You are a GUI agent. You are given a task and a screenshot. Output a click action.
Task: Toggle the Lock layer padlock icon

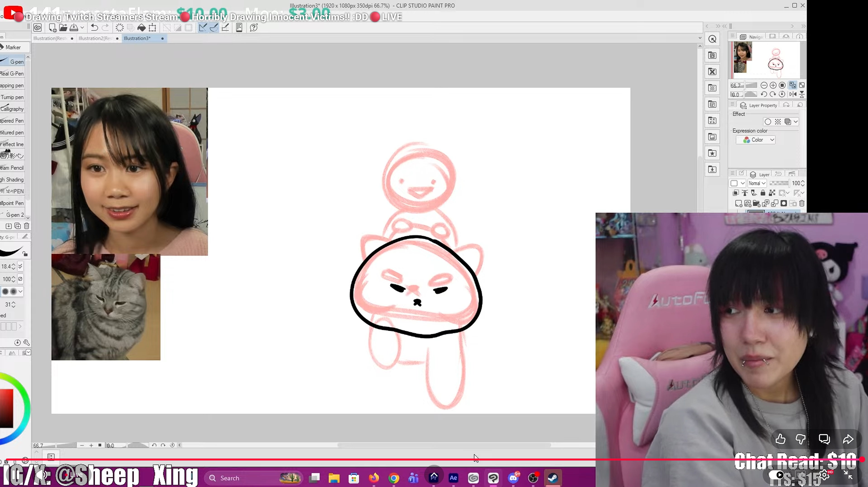point(763,193)
